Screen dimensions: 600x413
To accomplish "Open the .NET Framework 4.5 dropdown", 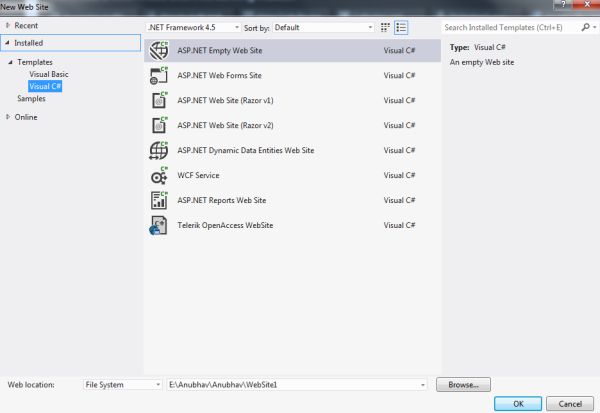I will click(194, 28).
